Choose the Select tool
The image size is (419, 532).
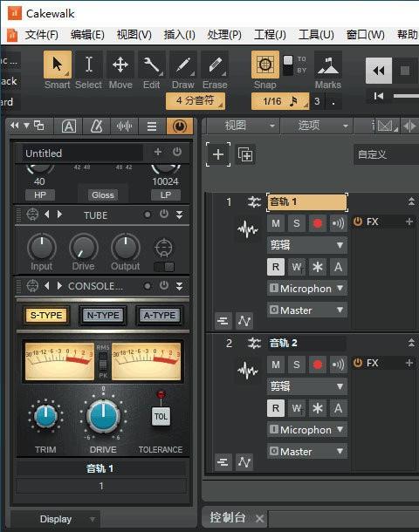click(x=89, y=65)
